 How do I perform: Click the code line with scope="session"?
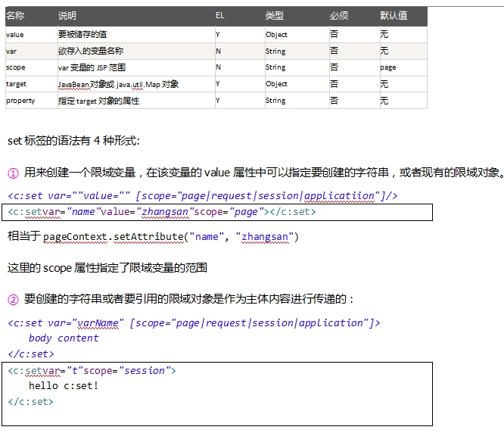92,371
